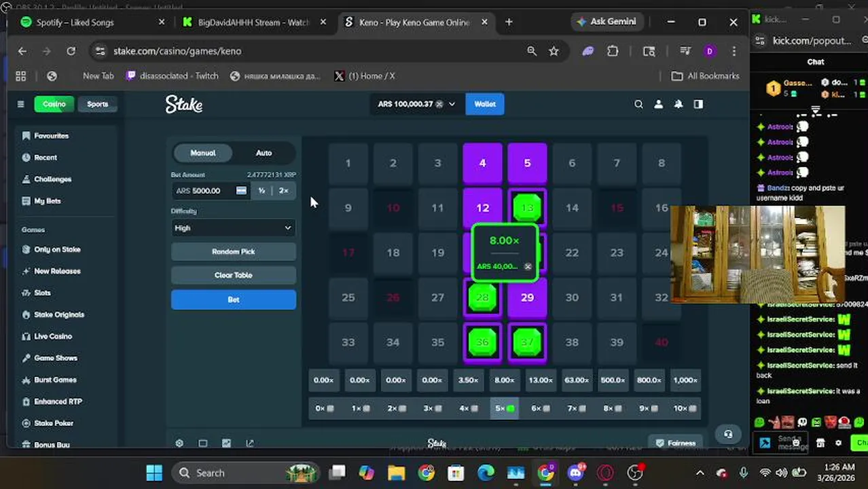Open Windows Start menu
The height and width of the screenshot is (489, 868).
[x=154, y=473]
